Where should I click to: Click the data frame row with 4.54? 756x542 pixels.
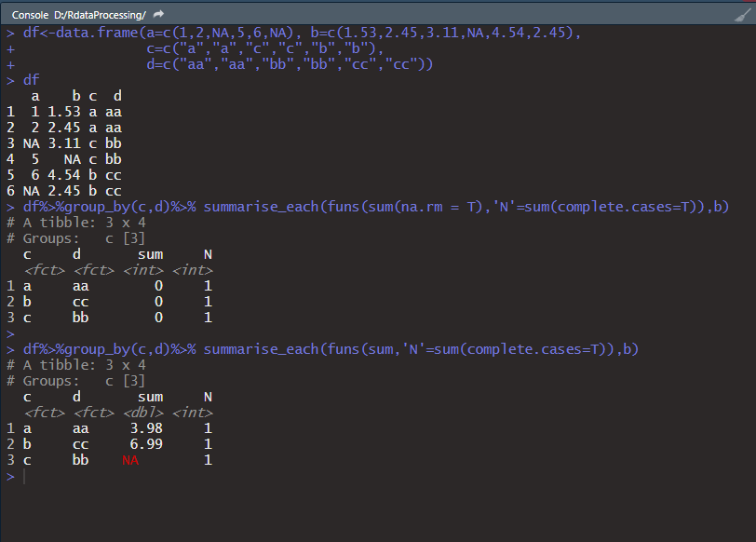tap(64, 175)
